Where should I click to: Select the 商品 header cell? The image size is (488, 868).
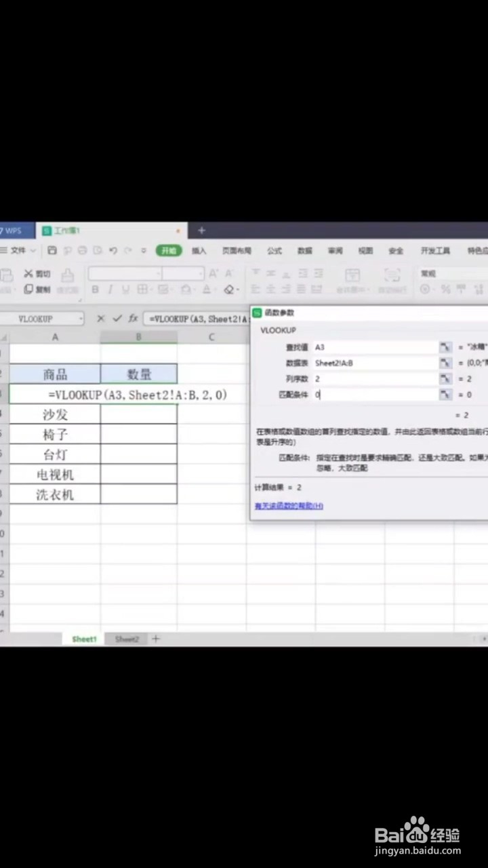click(x=55, y=374)
